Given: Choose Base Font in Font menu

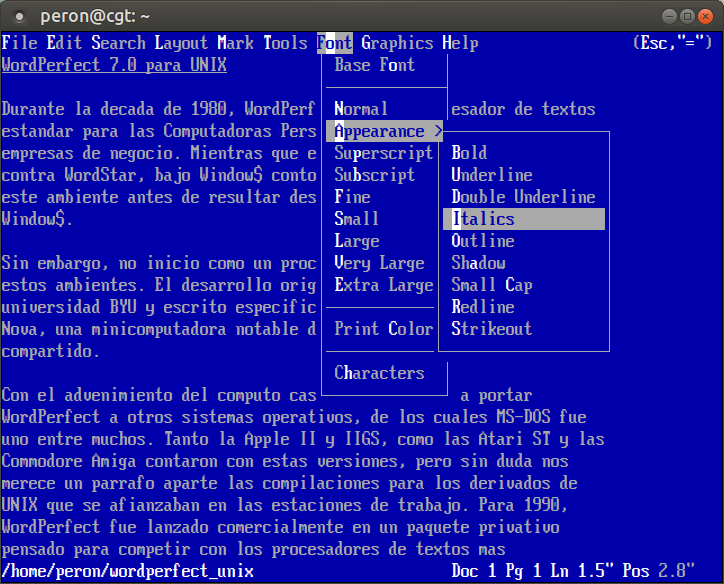Looking at the screenshot, I should (x=374, y=65).
